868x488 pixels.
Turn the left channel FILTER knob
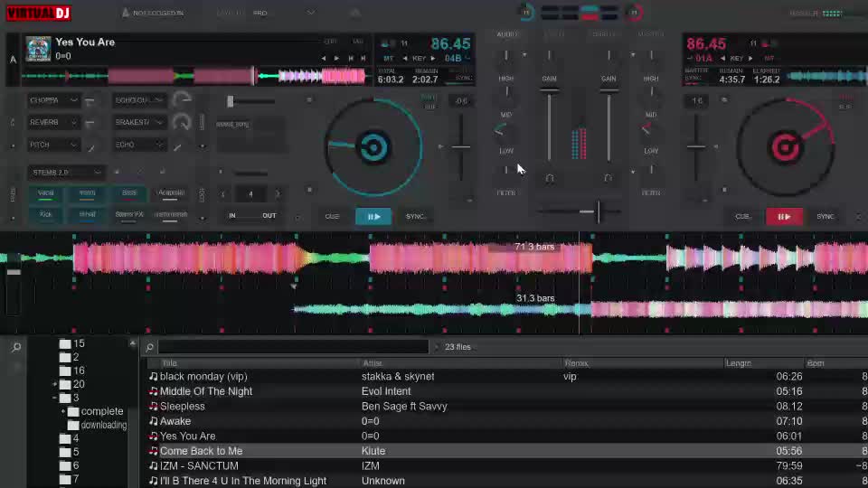(x=505, y=171)
